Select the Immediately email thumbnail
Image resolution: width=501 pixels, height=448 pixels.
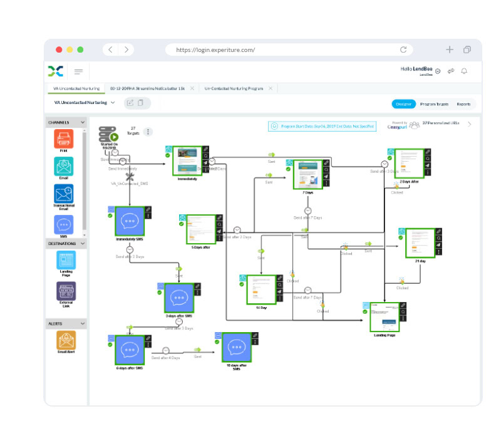(x=187, y=161)
